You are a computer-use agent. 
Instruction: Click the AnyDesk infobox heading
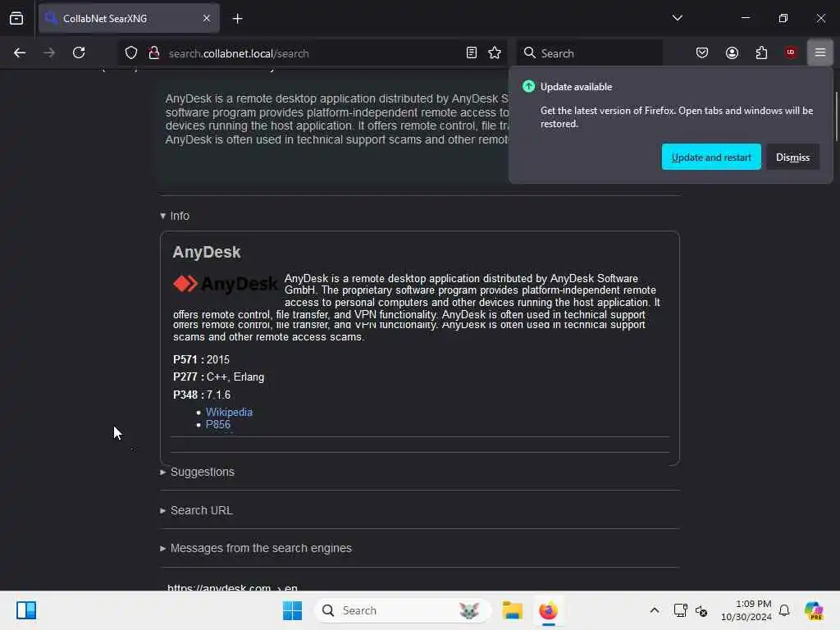coord(206,252)
